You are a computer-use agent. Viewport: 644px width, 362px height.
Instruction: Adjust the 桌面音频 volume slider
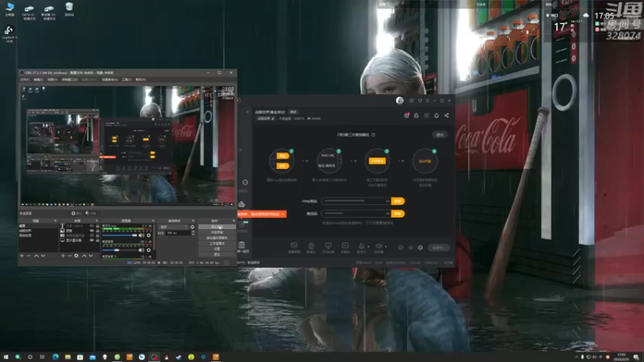click(119, 250)
